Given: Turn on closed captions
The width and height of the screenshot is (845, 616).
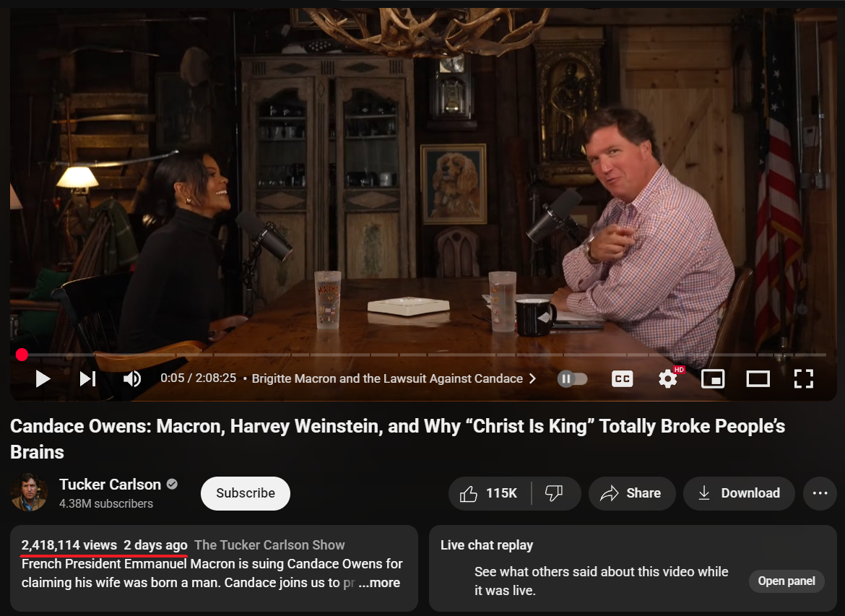Looking at the screenshot, I should point(622,379).
